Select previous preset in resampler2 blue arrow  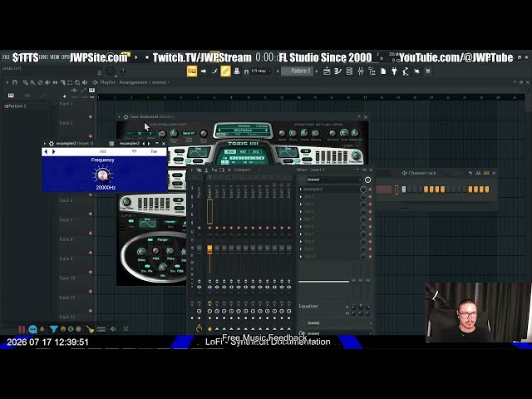[x=46, y=151]
